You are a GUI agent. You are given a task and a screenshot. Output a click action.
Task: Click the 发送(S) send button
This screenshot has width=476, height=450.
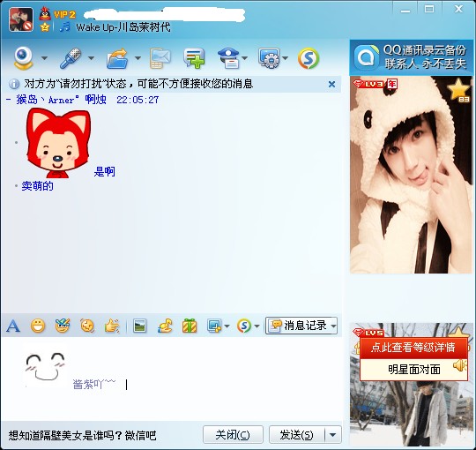click(296, 435)
